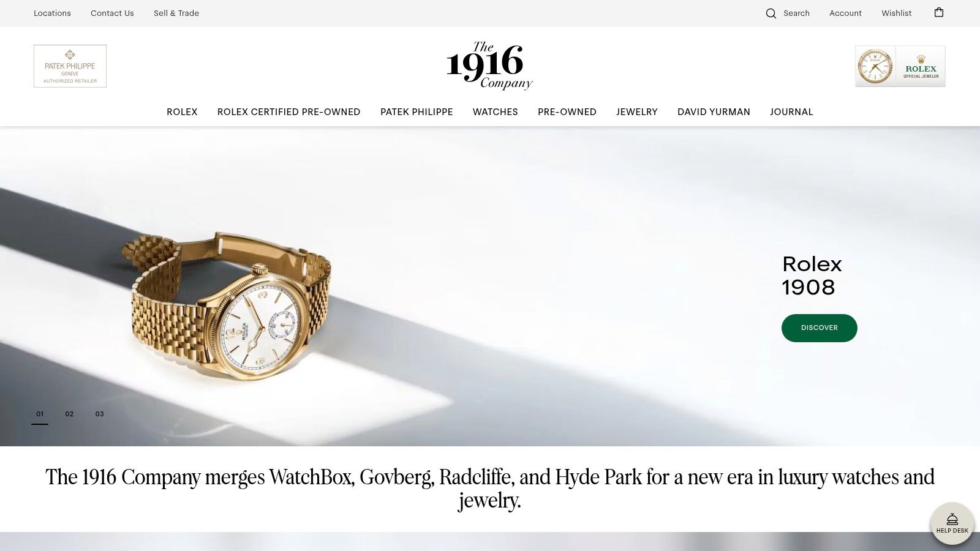Go to slide 02 of the carousel
The height and width of the screenshot is (551, 980).
pyautogui.click(x=69, y=414)
